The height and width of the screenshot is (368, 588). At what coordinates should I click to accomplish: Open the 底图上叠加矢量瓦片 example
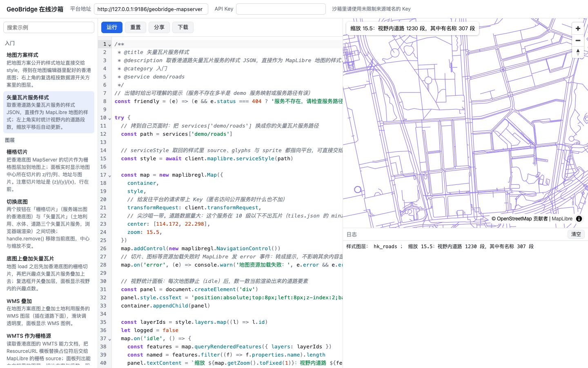click(x=49, y=273)
